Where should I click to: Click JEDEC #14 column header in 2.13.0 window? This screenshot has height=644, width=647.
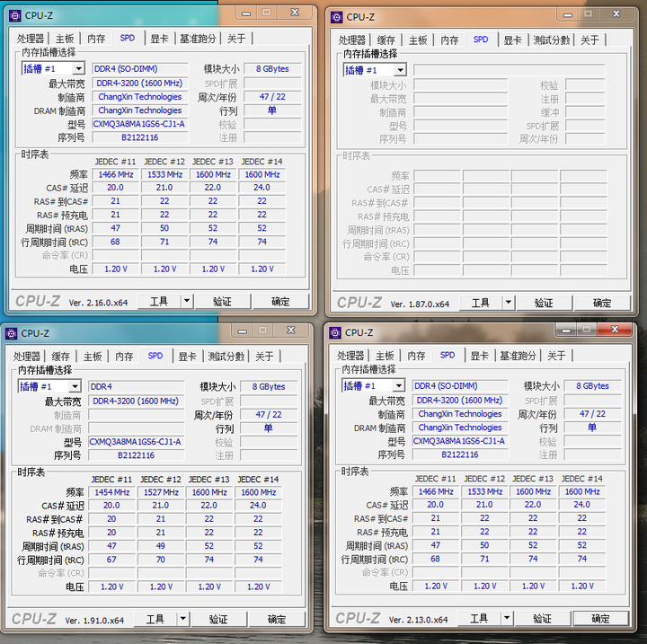point(581,479)
